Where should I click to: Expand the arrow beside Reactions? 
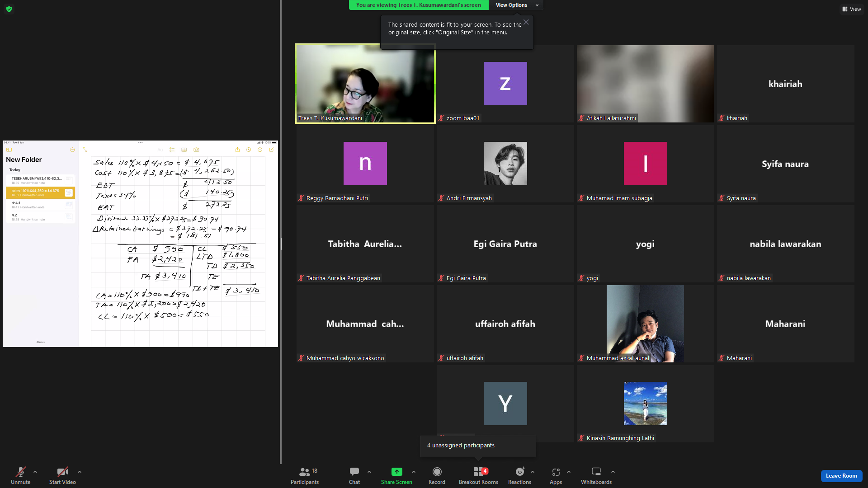click(x=533, y=472)
